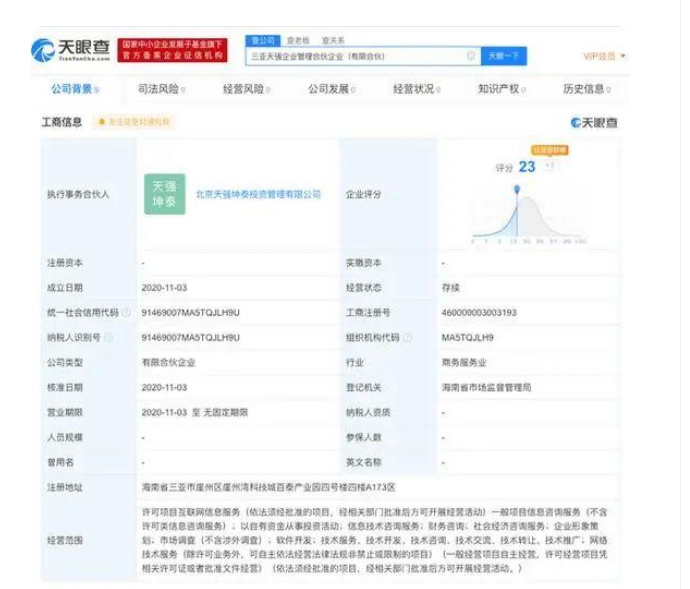This screenshot has height=589, width=690.
Task: Click the 注册地址 address text
Action: coord(268,487)
